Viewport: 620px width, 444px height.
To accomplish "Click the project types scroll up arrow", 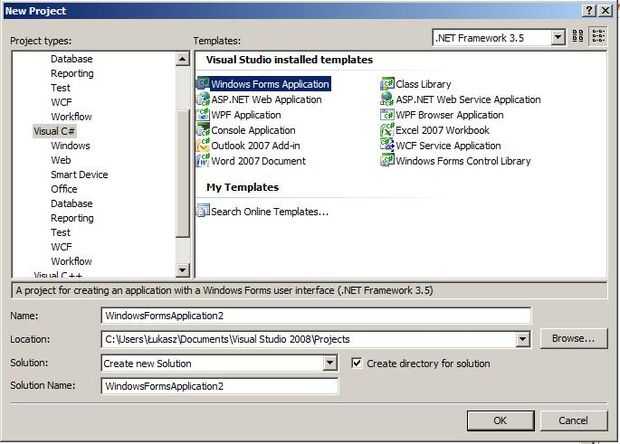I will click(182, 60).
